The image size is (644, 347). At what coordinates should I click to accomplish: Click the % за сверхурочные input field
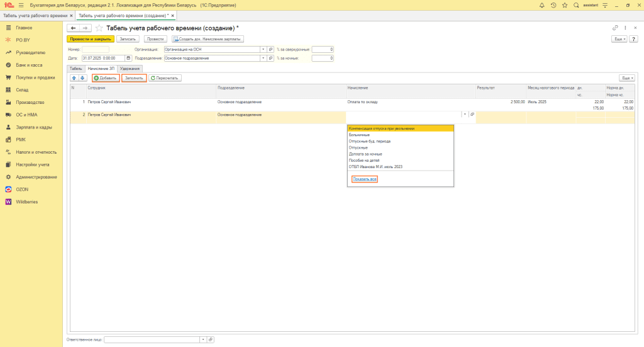coord(323,49)
